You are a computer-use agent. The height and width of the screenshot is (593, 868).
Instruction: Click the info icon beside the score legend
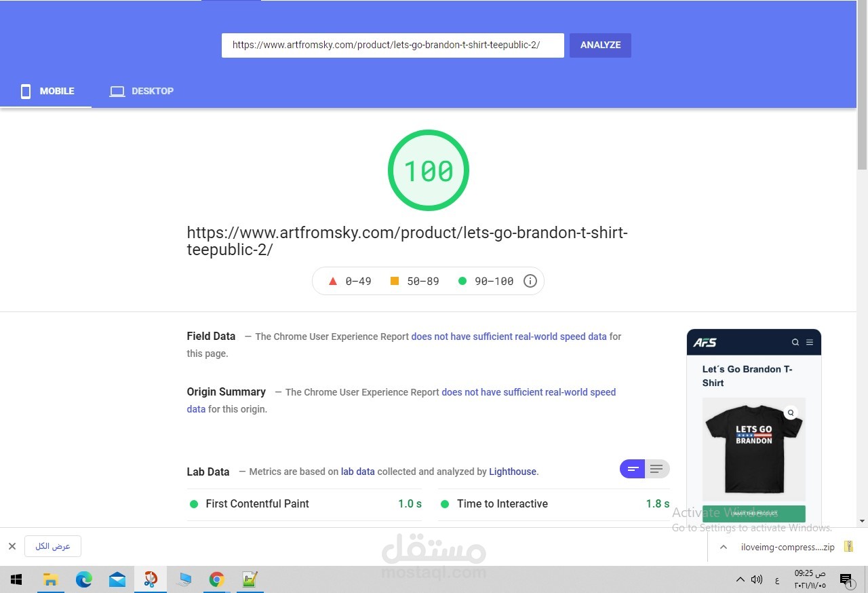(530, 280)
